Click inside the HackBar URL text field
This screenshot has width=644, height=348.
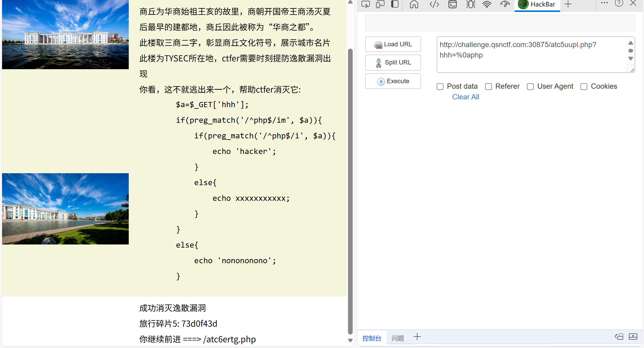531,55
